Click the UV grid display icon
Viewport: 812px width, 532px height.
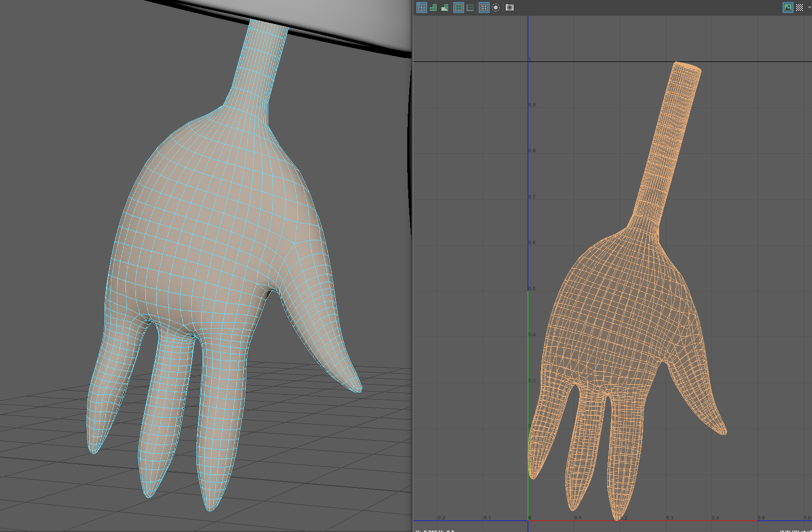coord(484,7)
